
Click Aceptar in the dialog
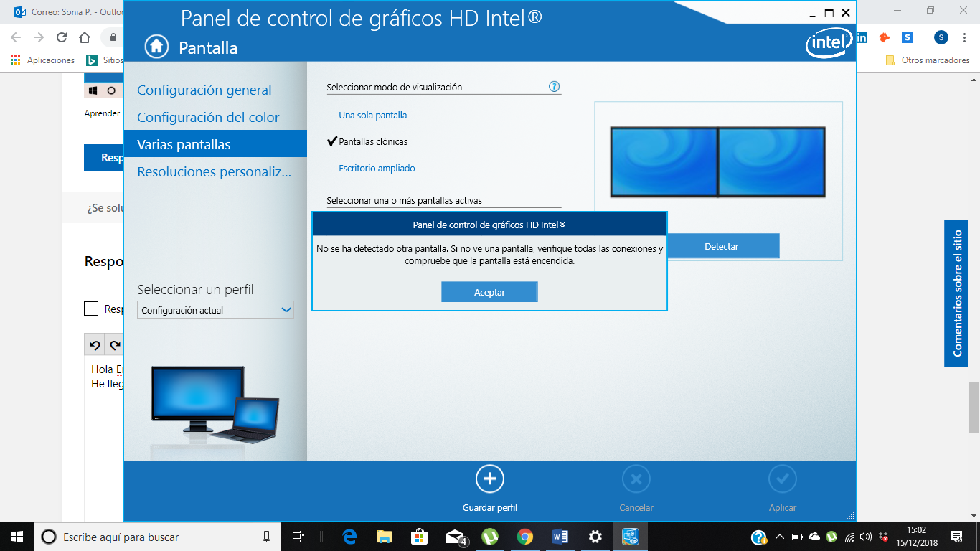[x=489, y=292]
